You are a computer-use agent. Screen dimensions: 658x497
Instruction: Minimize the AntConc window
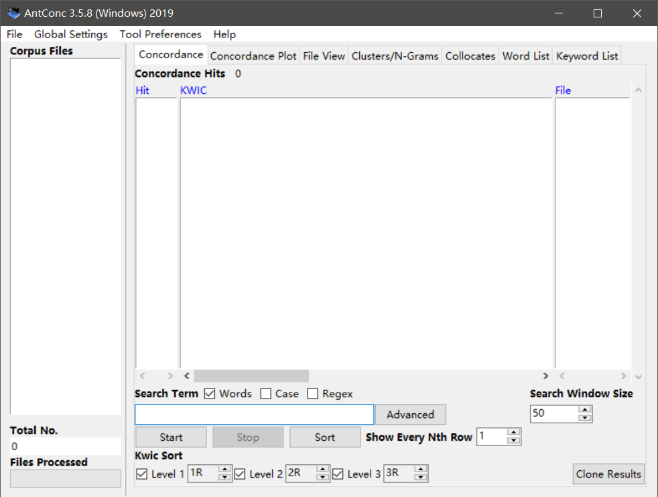pos(559,13)
